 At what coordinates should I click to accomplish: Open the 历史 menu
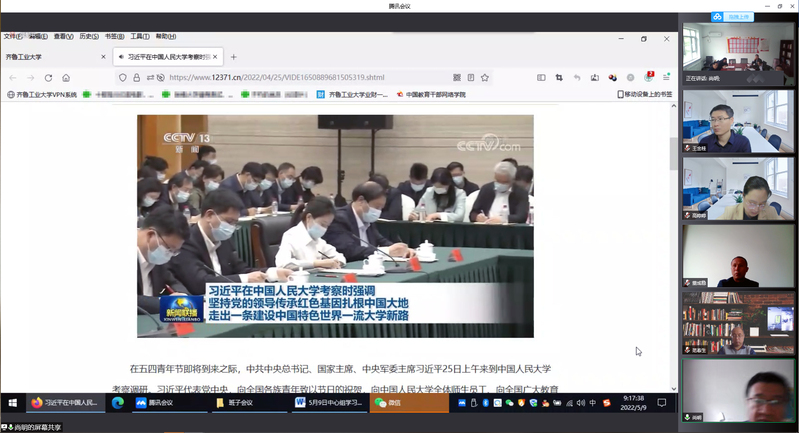pyautogui.click(x=89, y=37)
